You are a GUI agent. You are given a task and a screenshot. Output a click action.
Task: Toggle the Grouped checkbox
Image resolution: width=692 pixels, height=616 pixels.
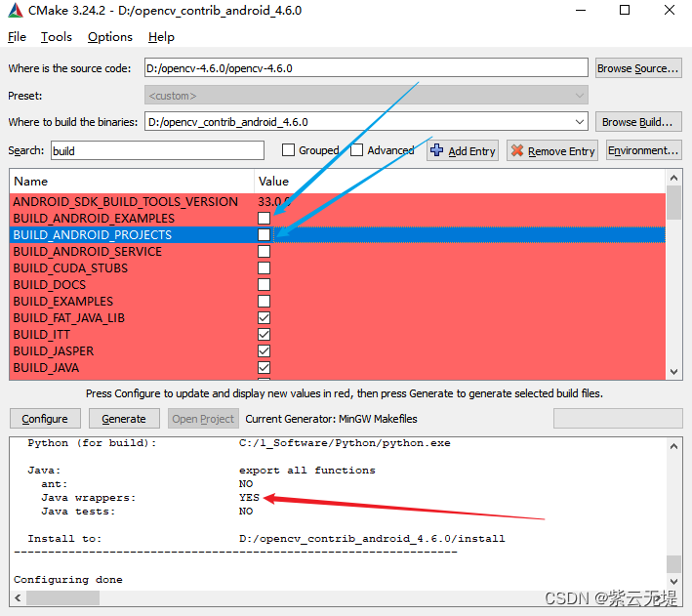click(288, 150)
